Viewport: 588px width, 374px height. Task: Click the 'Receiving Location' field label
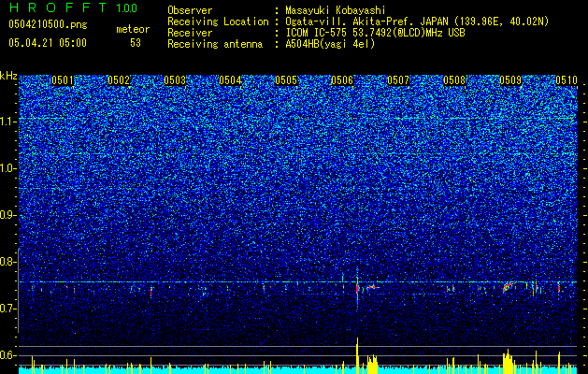pos(218,22)
